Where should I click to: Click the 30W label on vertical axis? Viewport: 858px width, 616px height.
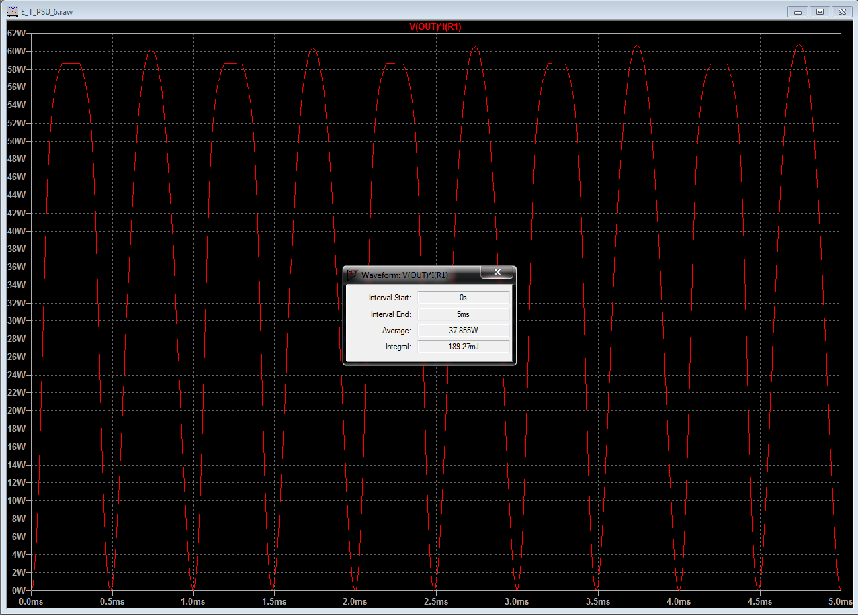tap(16, 320)
